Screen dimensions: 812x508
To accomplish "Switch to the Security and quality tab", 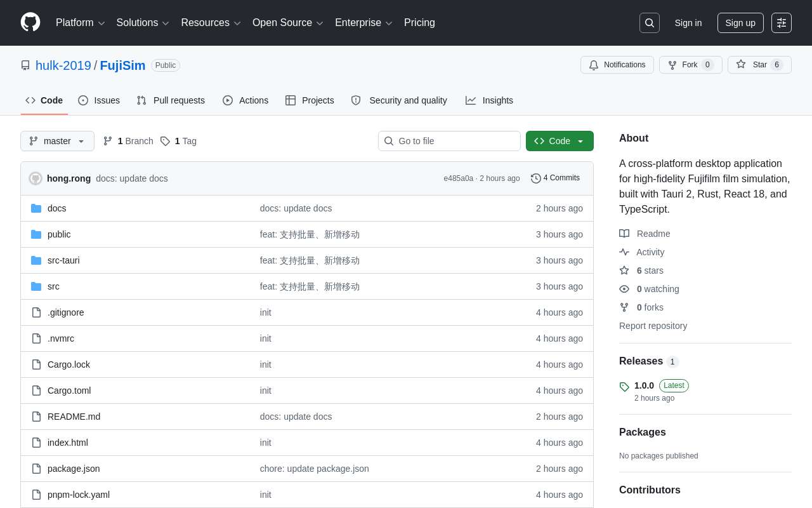I will (x=399, y=100).
